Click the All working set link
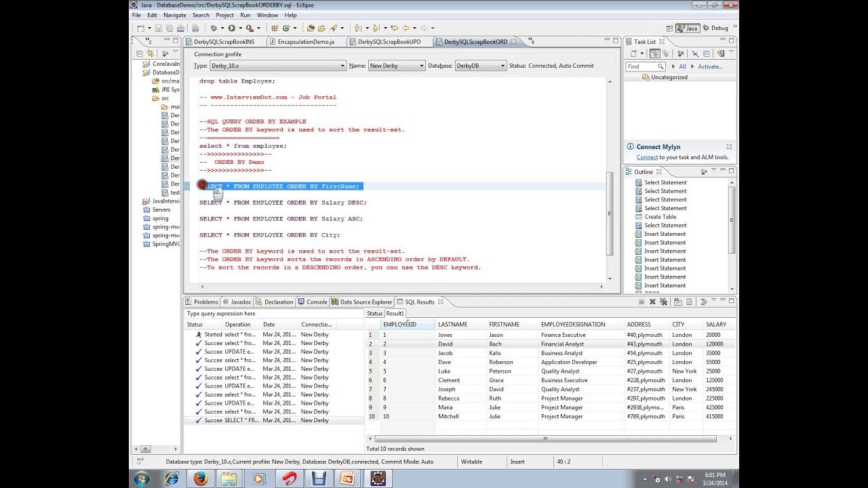The height and width of the screenshot is (488, 868). (682, 66)
